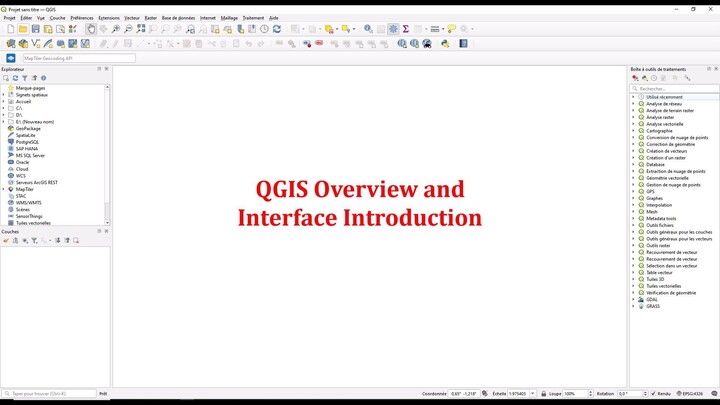720x405 pixels.
Task: Click the Explorateur panel vertical scrollbar
Action: (x=107, y=155)
